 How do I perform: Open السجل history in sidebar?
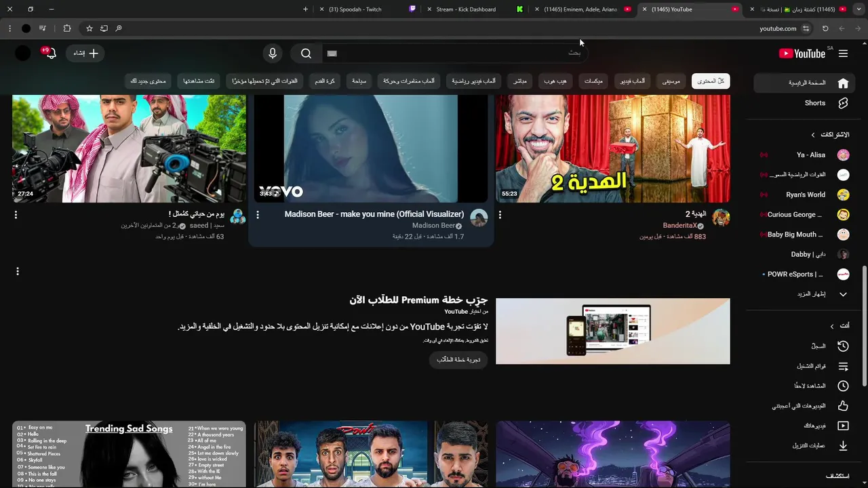pyautogui.click(x=804, y=346)
